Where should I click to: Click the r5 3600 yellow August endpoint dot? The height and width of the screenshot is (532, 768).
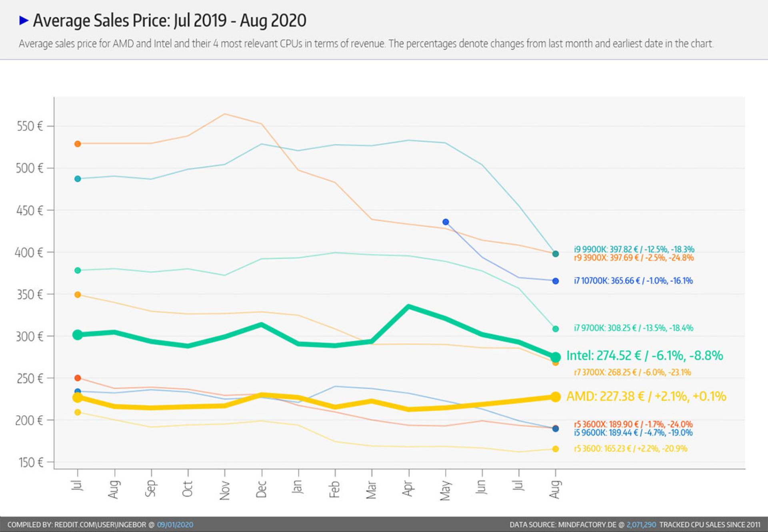click(x=556, y=449)
